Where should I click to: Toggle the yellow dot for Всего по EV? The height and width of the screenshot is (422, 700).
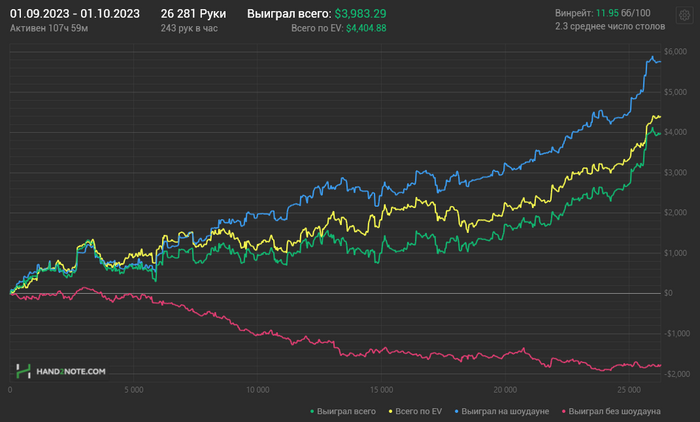pyautogui.click(x=391, y=411)
